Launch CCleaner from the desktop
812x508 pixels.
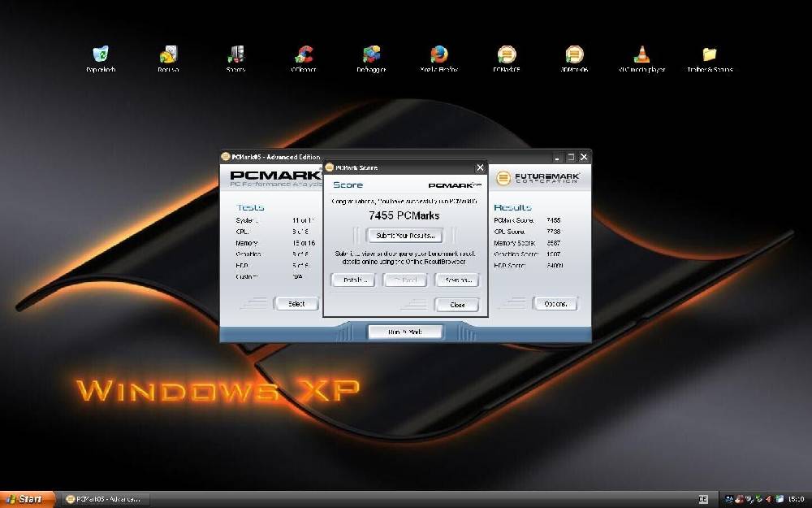(304, 59)
